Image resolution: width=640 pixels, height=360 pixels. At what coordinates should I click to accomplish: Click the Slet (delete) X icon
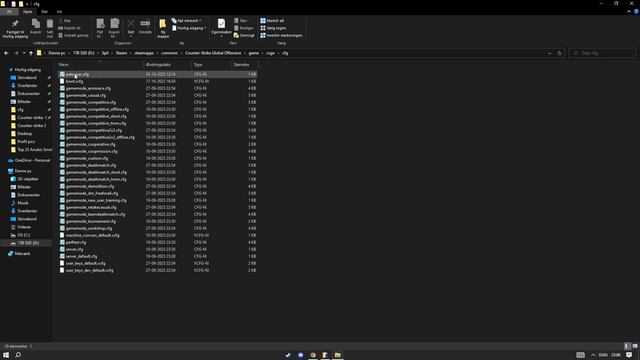point(131,23)
